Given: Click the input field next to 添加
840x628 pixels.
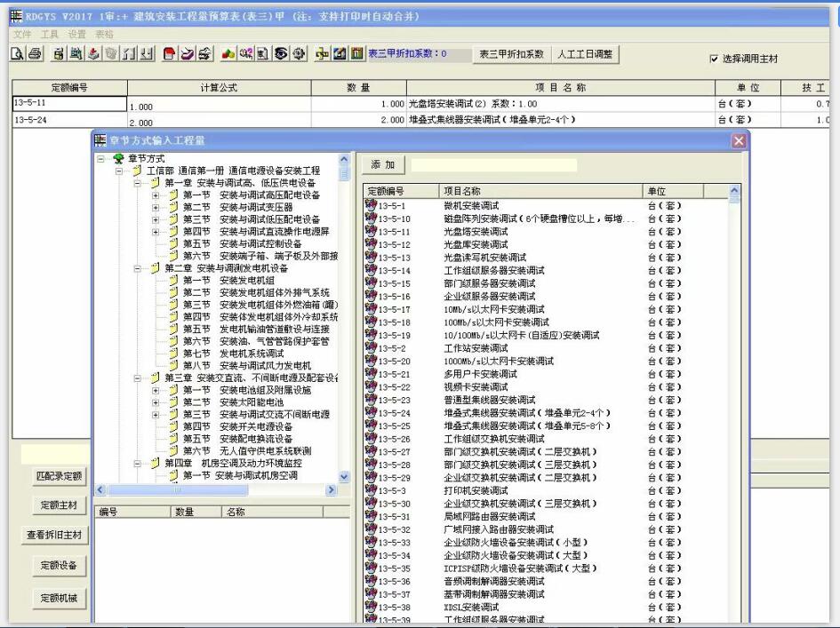Looking at the screenshot, I should [x=493, y=165].
